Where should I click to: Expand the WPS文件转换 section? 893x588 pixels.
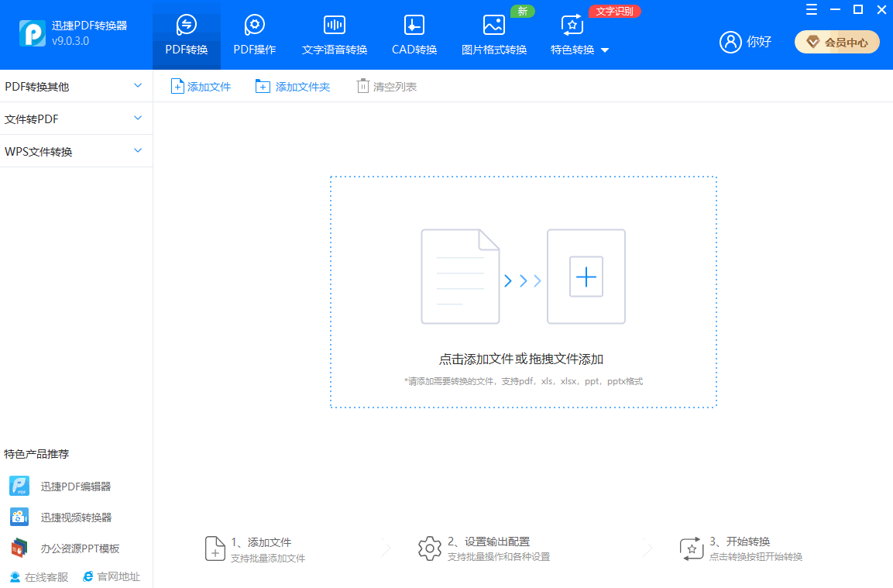click(x=138, y=151)
